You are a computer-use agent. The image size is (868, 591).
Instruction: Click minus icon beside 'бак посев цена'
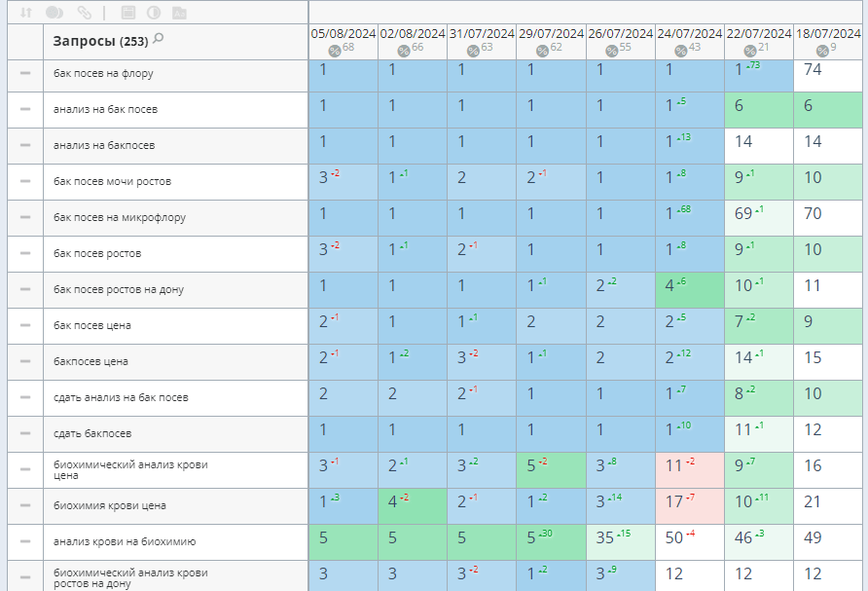coord(25,325)
